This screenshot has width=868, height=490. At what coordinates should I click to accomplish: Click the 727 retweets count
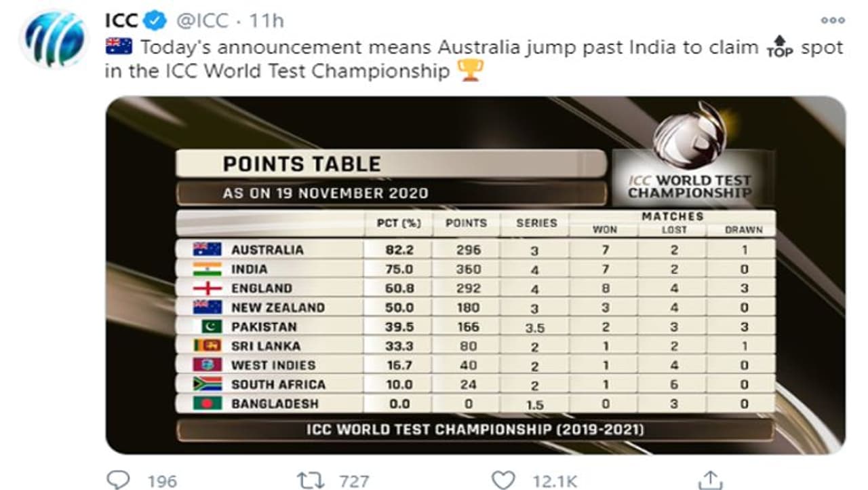353,481
